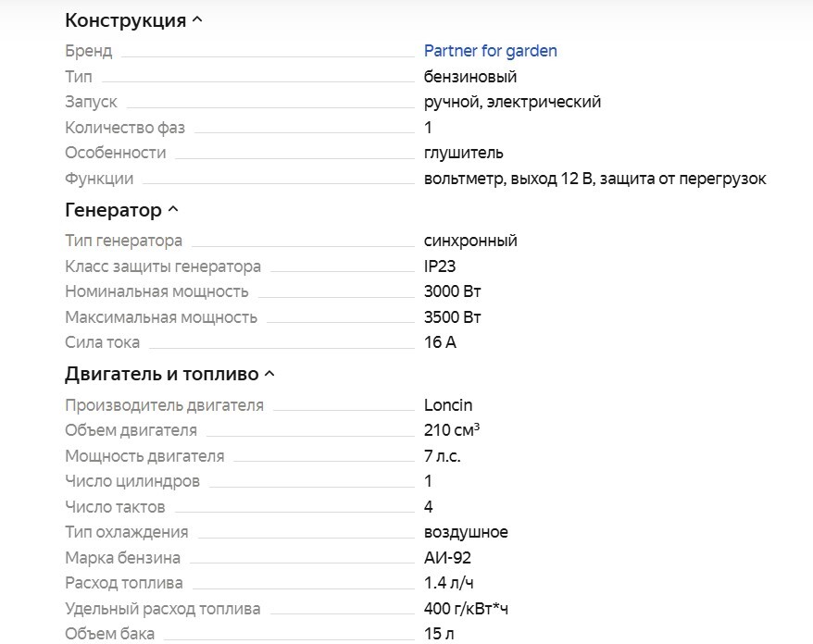Screen dimensions: 813x644
Task: Click the IP23 protection class value
Action: pos(440,266)
